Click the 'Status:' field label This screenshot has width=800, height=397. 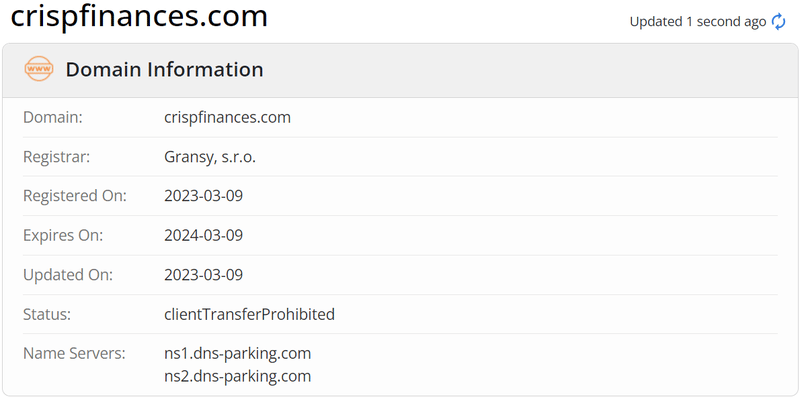click(47, 314)
